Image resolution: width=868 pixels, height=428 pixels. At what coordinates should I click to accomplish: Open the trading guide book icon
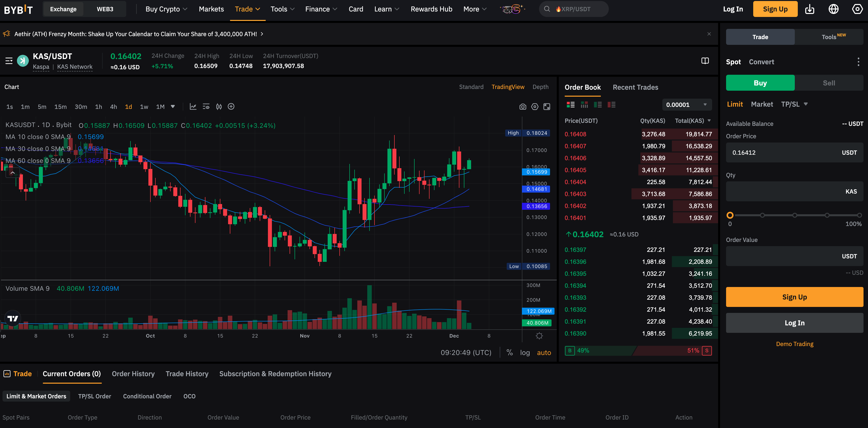(x=705, y=61)
